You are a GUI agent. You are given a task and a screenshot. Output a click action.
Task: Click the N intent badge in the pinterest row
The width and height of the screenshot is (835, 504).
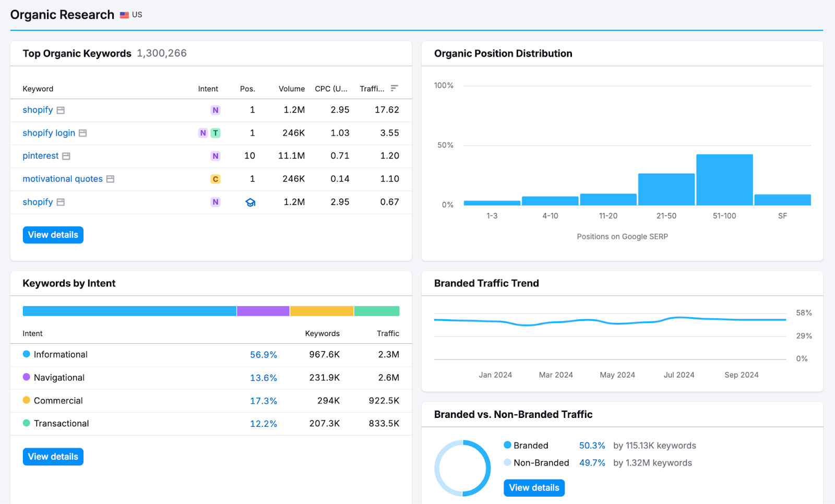coord(216,156)
